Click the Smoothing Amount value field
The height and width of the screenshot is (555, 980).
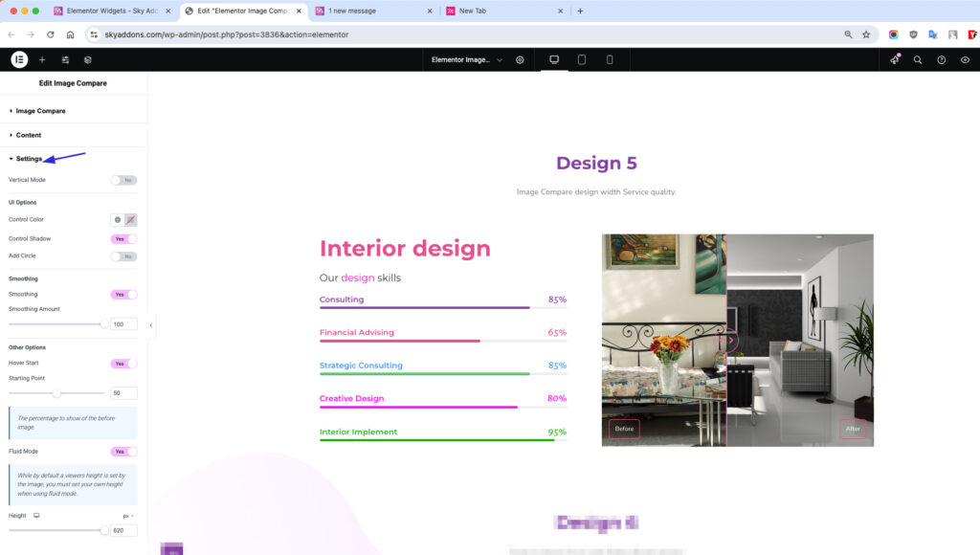coord(123,324)
